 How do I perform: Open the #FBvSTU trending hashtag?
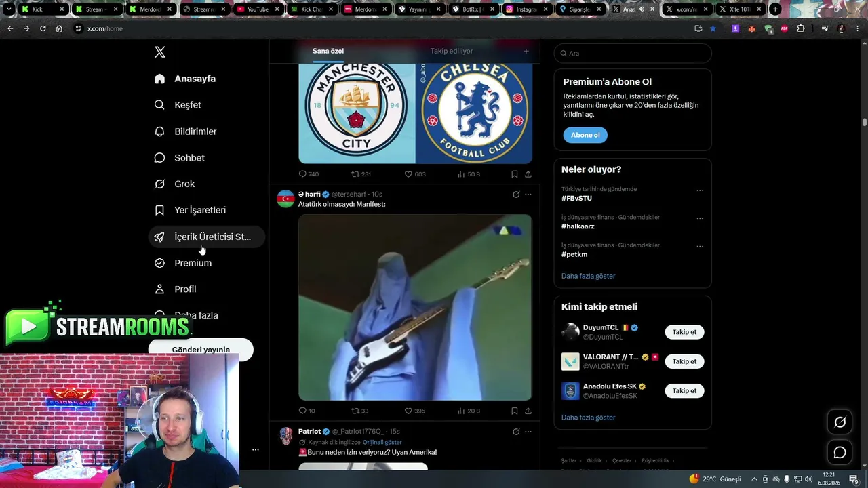[x=576, y=199]
